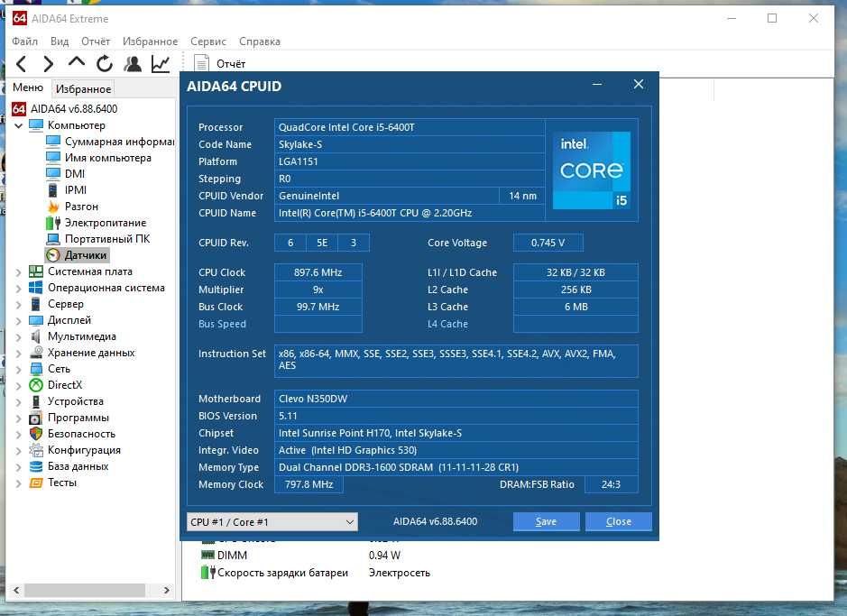
Task: Click the Дисплей monitor icon
Action: pyautogui.click(x=36, y=320)
